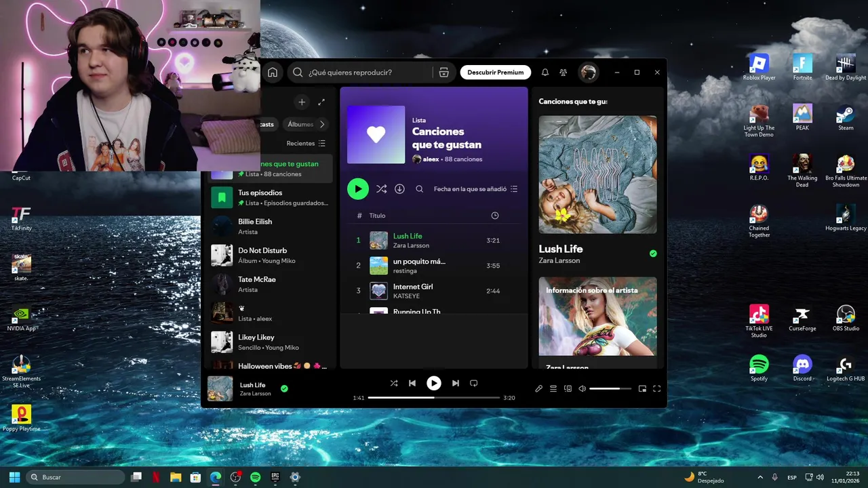
Task: Select the Internet Girl track row
Action: (x=434, y=291)
